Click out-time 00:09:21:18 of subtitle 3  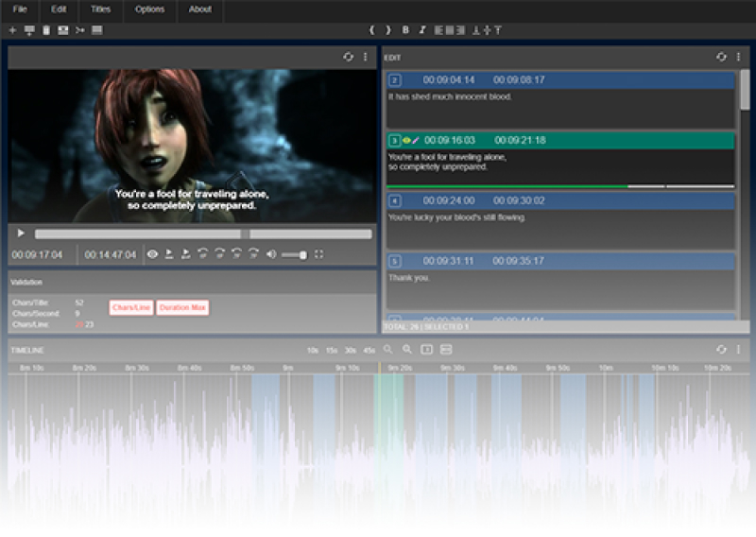(x=520, y=141)
